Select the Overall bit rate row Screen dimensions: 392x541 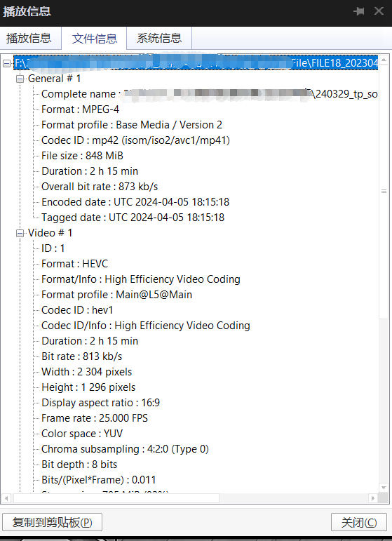(100, 187)
